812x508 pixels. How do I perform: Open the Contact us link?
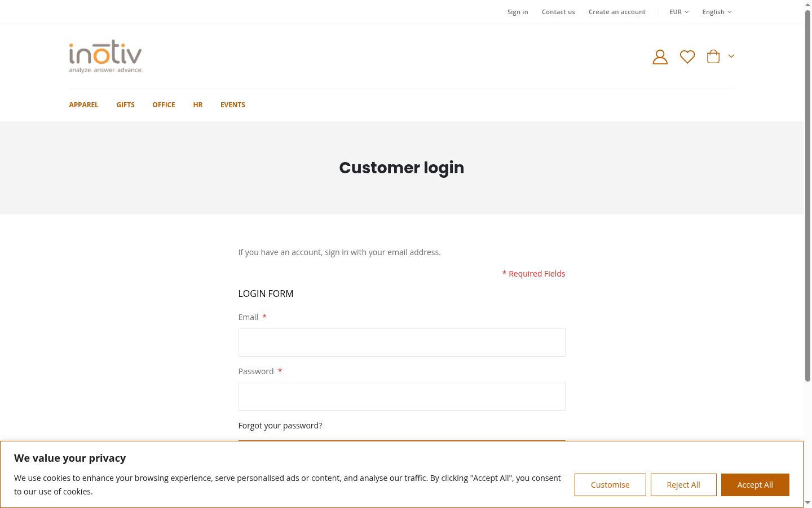(558, 12)
